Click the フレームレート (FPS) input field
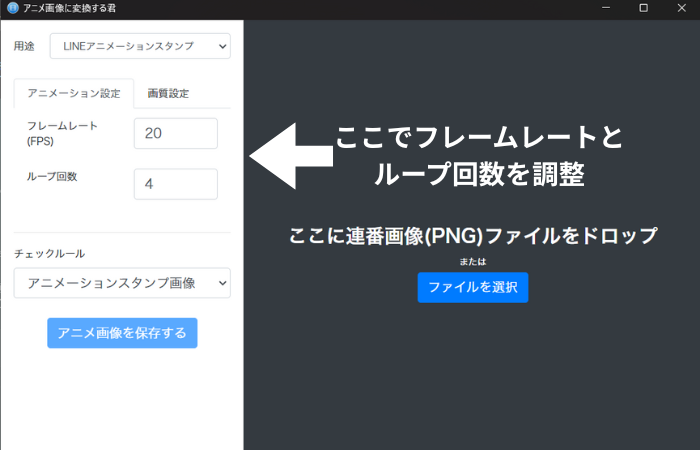 (176, 133)
